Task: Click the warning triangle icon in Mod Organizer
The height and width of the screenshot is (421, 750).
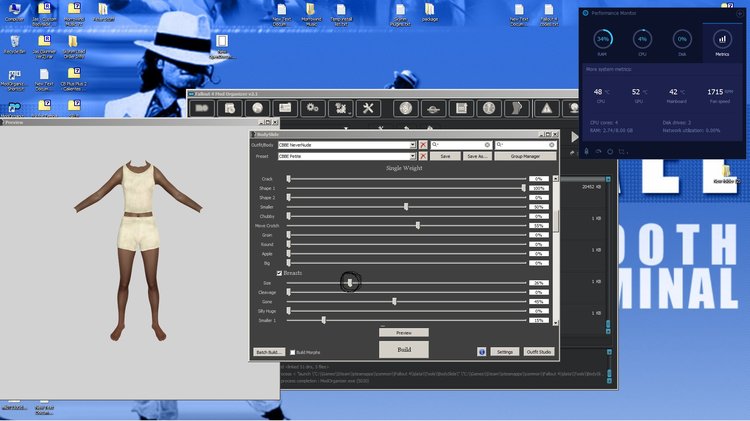Action: point(546,109)
